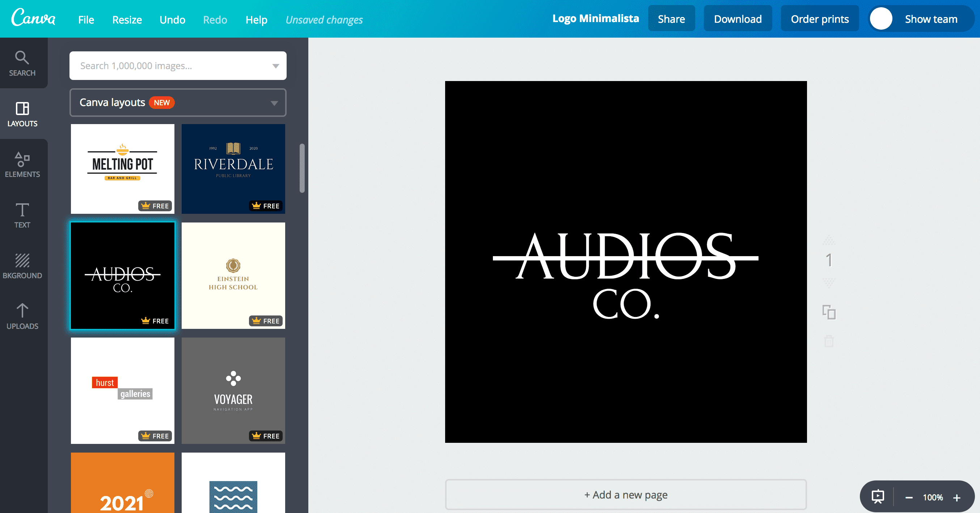Zoom in with the plus button
Viewport: 980px width, 513px height.
click(956, 497)
